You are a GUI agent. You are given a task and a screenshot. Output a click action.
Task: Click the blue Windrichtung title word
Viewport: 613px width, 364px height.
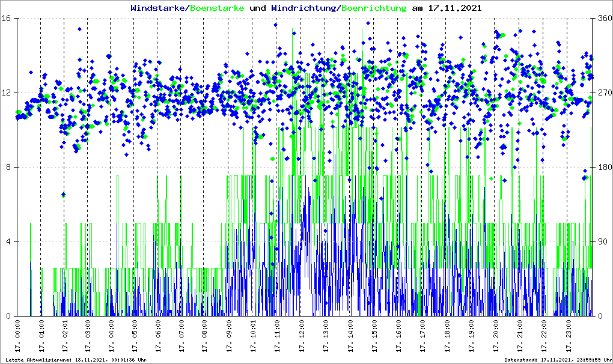pos(304,8)
